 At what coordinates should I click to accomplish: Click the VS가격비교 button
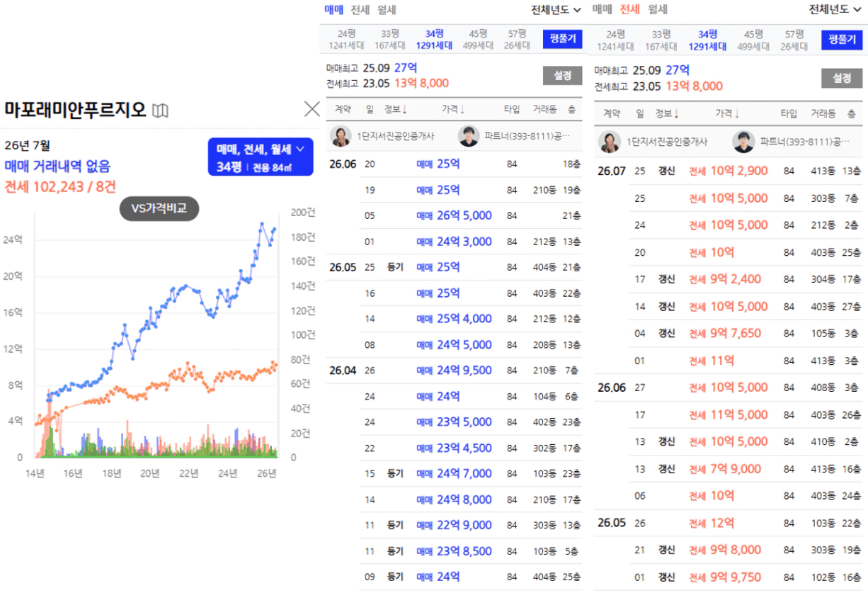point(159,208)
